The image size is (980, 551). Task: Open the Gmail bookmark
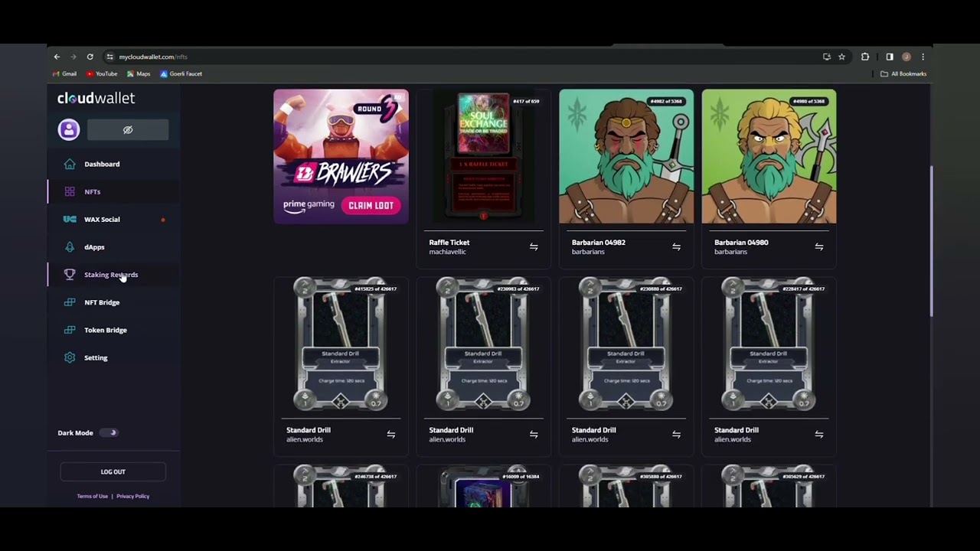click(x=64, y=74)
